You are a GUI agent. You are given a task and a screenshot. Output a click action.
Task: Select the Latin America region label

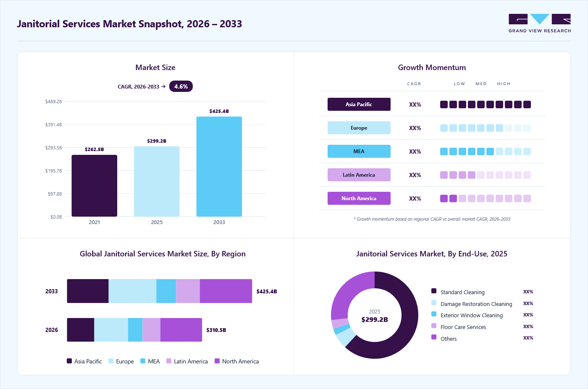pos(359,175)
